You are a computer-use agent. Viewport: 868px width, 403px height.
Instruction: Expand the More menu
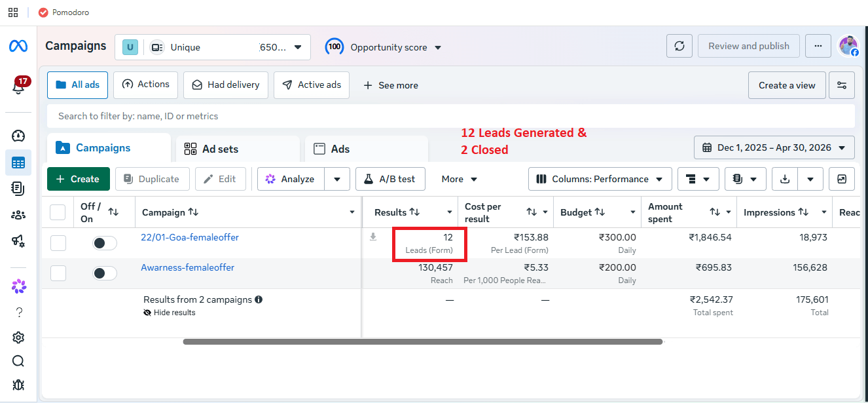click(x=460, y=179)
